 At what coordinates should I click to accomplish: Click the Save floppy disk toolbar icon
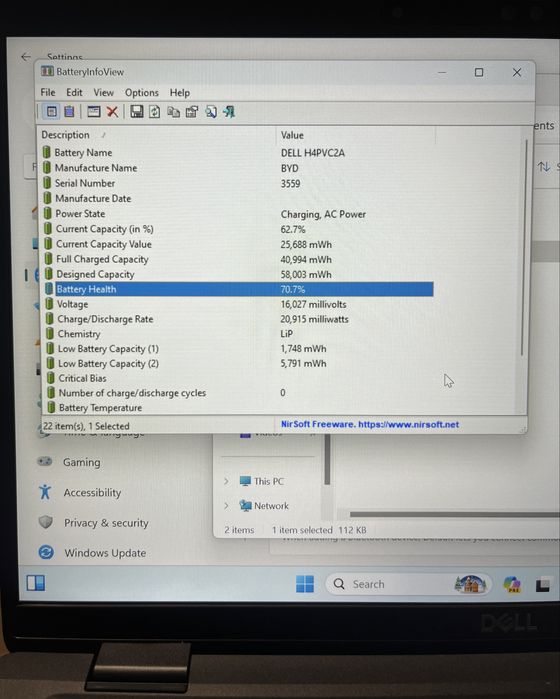(x=136, y=111)
